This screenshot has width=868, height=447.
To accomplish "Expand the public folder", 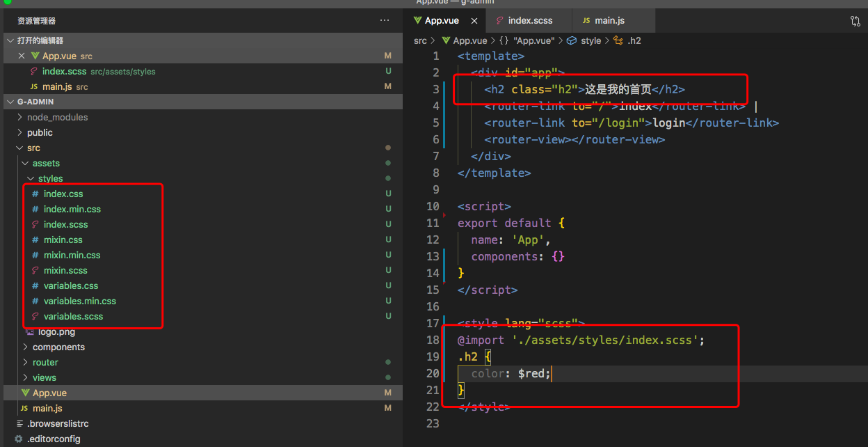I will coord(19,132).
